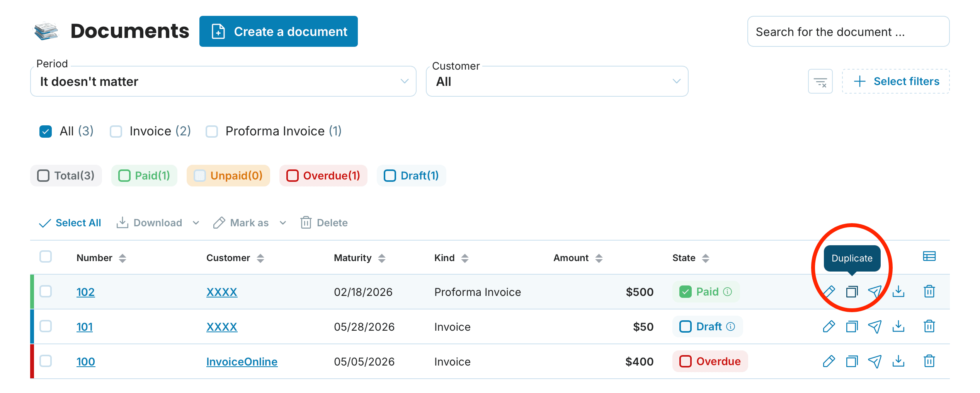Duplicate proforma invoice 102 via copy icon
Screen dimensions: 980x393
pos(852,292)
